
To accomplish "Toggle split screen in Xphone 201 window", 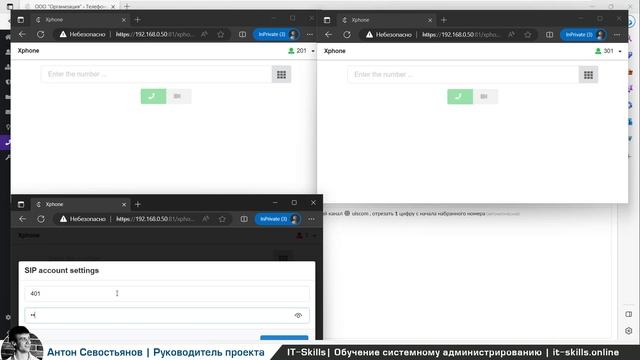I will point(242,35).
